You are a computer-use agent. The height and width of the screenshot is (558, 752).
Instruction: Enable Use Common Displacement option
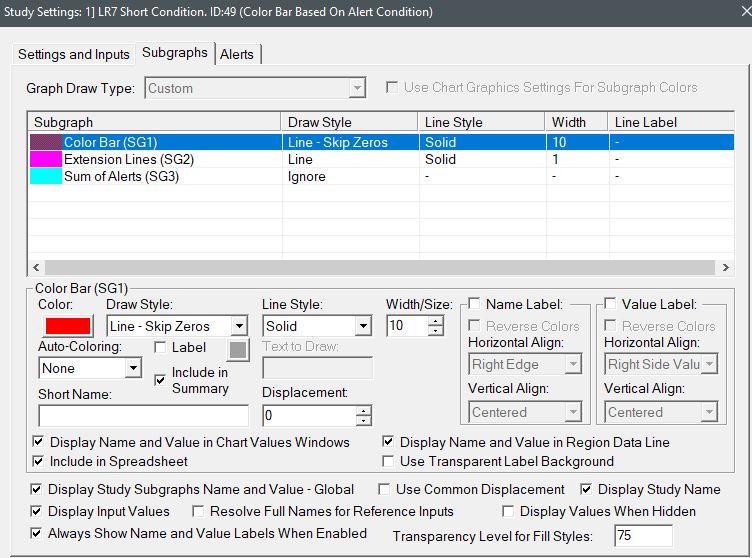(x=385, y=489)
